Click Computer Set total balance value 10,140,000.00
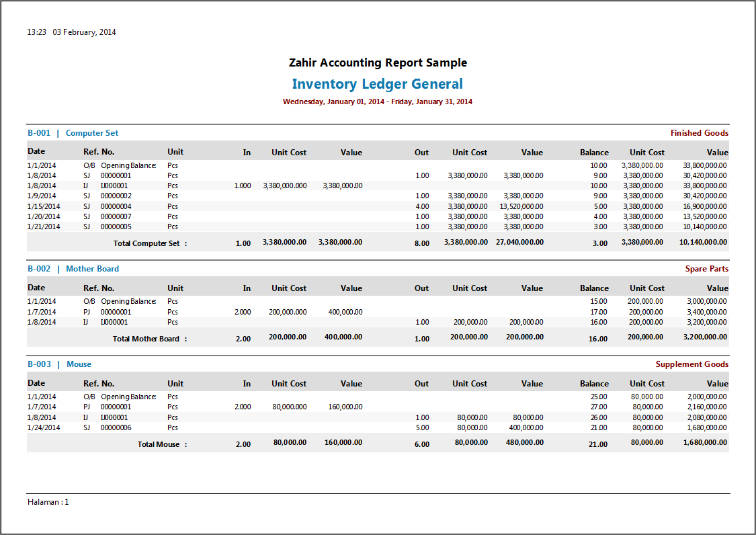 point(703,242)
